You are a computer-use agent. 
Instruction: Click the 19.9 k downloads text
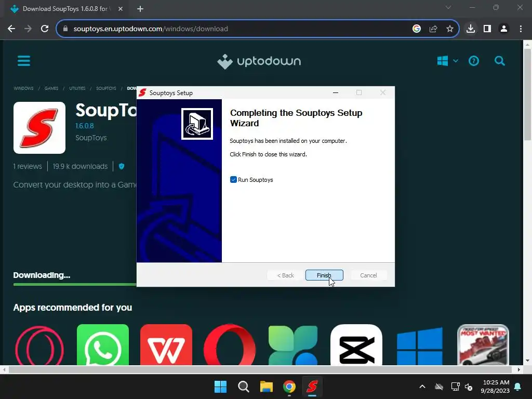click(x=80, y=166)
